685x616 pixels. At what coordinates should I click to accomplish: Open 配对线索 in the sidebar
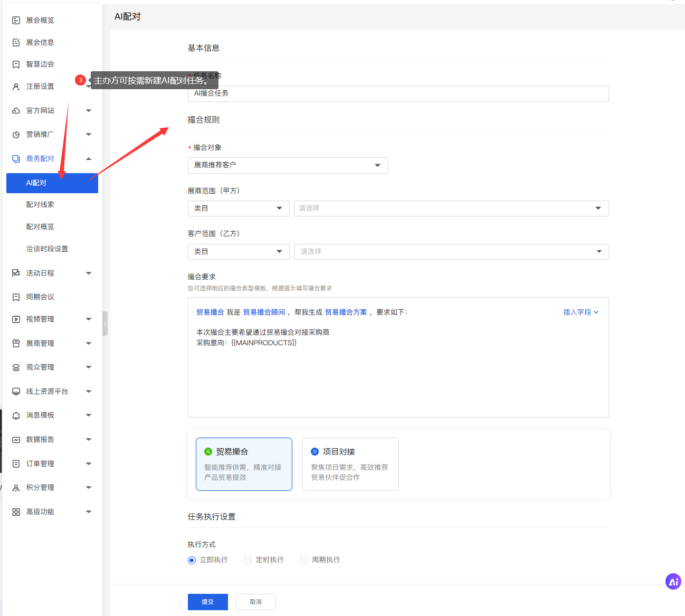[40, 205]
